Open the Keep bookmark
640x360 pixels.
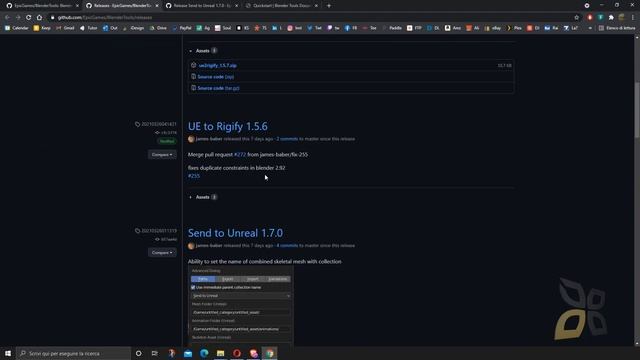tap(42, 28)
